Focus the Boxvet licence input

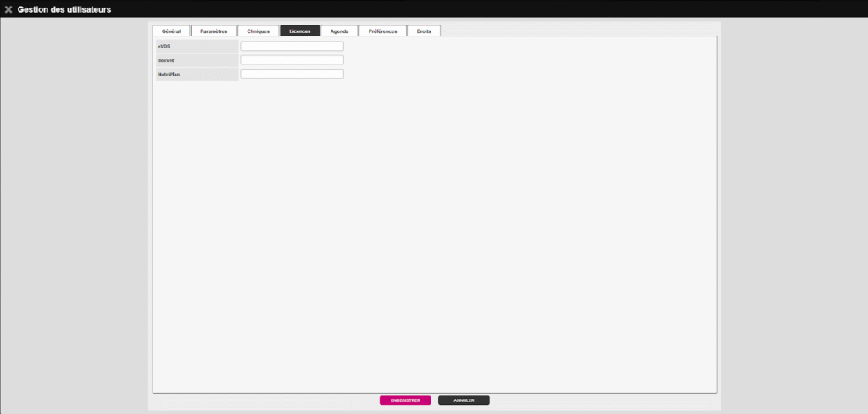[292, 60]
